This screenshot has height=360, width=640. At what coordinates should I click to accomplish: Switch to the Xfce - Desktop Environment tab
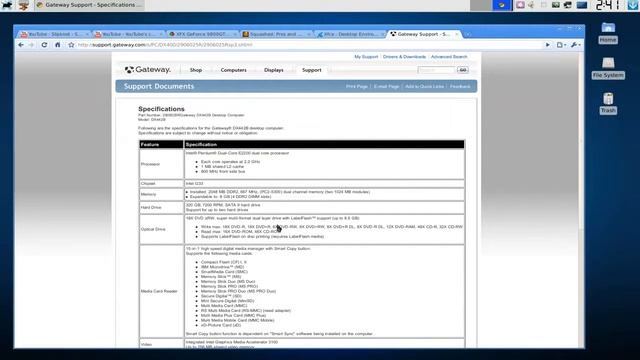point(351,34)
